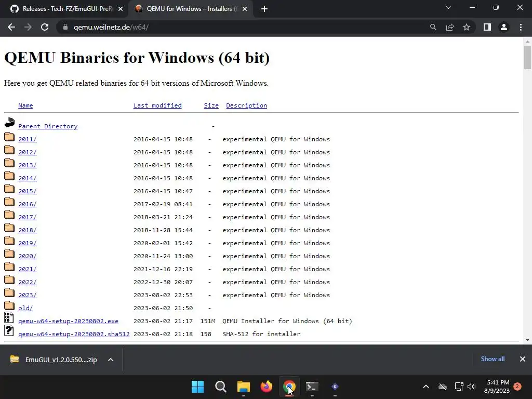The image size is (532, 399).
Task: Launch Firefox from the taskbar
Action: coord(267,387)
